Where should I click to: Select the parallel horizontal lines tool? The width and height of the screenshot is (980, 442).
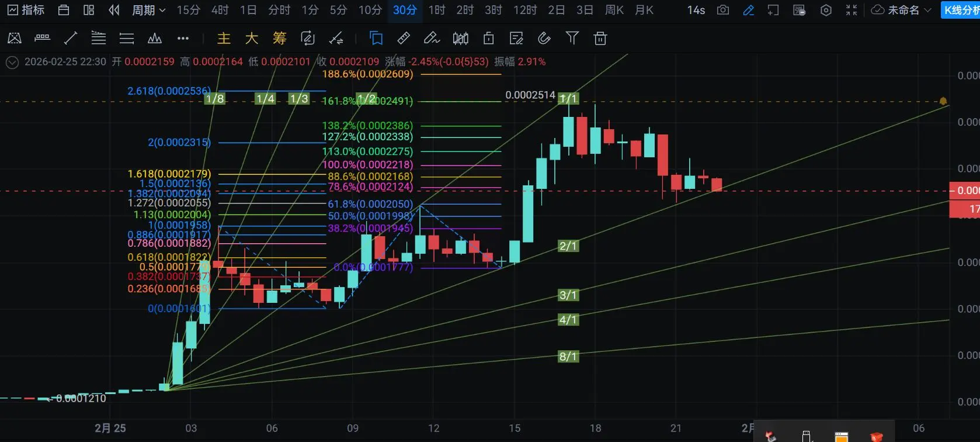click(x=127, y=39)
